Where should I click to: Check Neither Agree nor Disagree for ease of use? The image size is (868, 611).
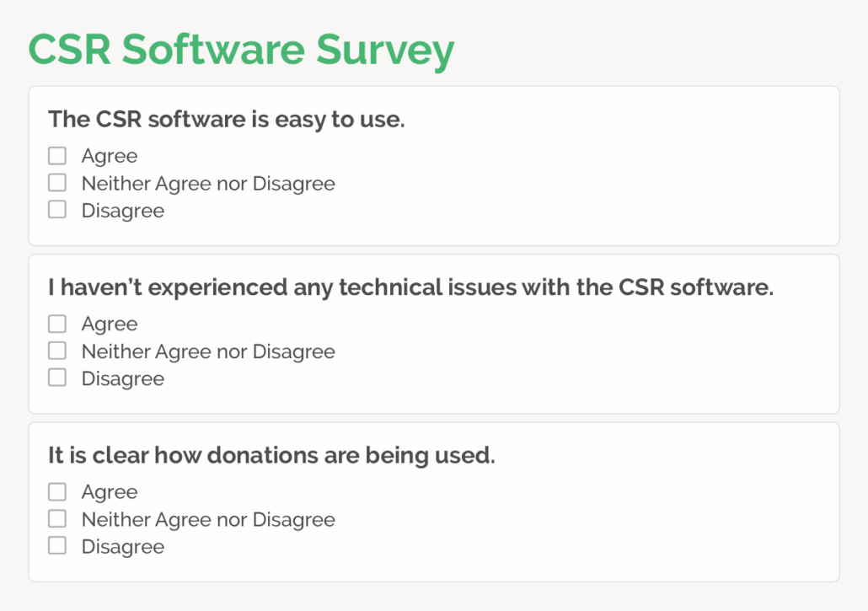tap(56, 182)
